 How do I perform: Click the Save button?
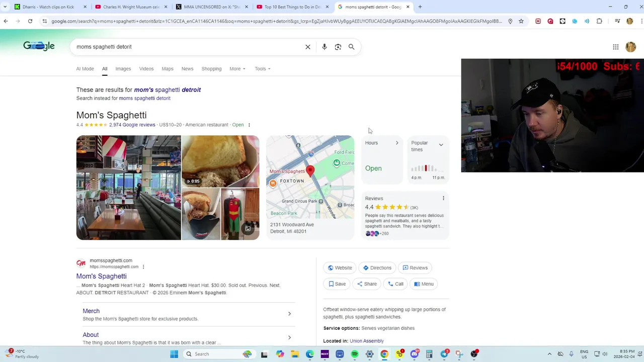(x=337, y=284)
